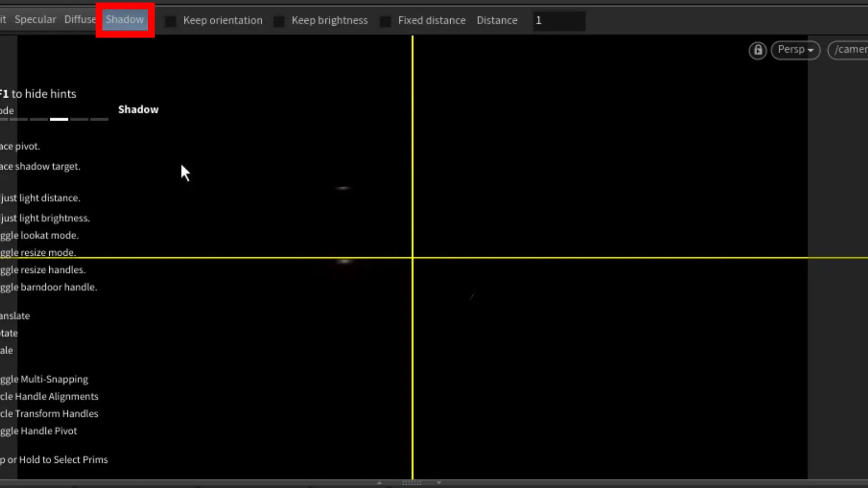Click the Distance parameter label
This screenshot has width=868, height=488.
pyautogui.click(x=497, y=21)
